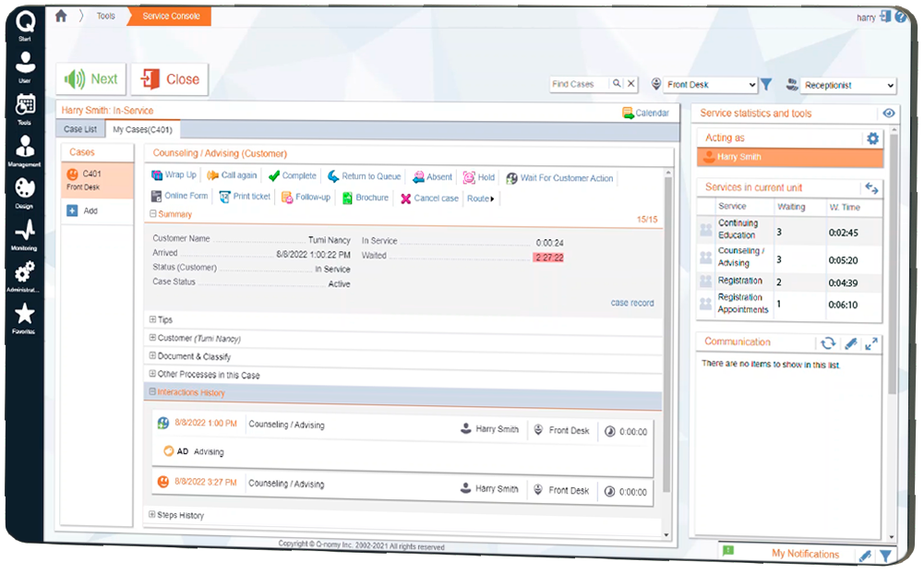Click the logout icon next to harry
The height and width of the screenshot is (574, 924).
click(886, 16)
